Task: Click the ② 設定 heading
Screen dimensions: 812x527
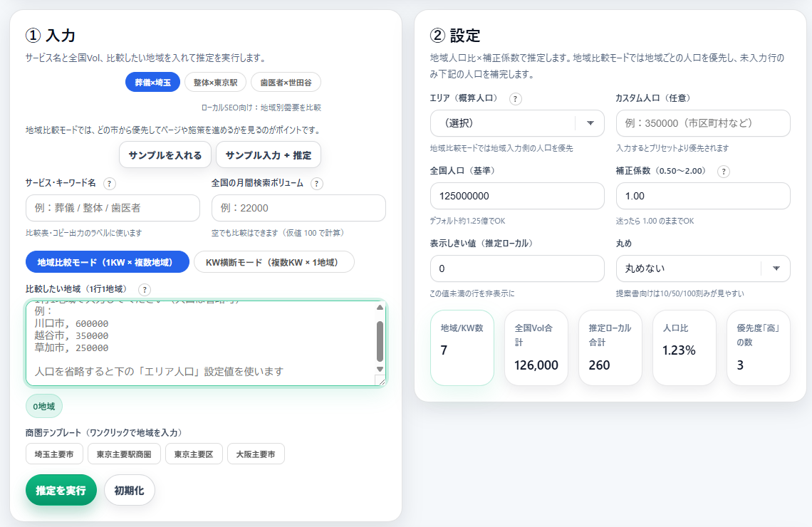Action: coord(455,36)
